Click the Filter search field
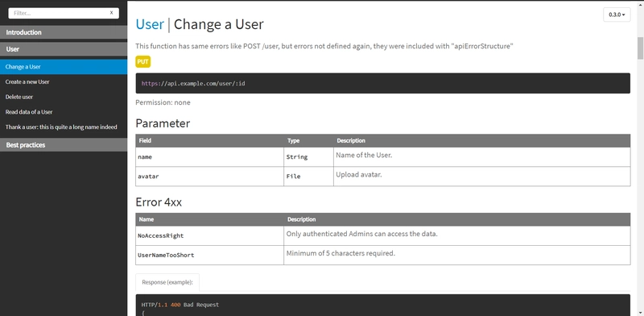 click(64, 13)
